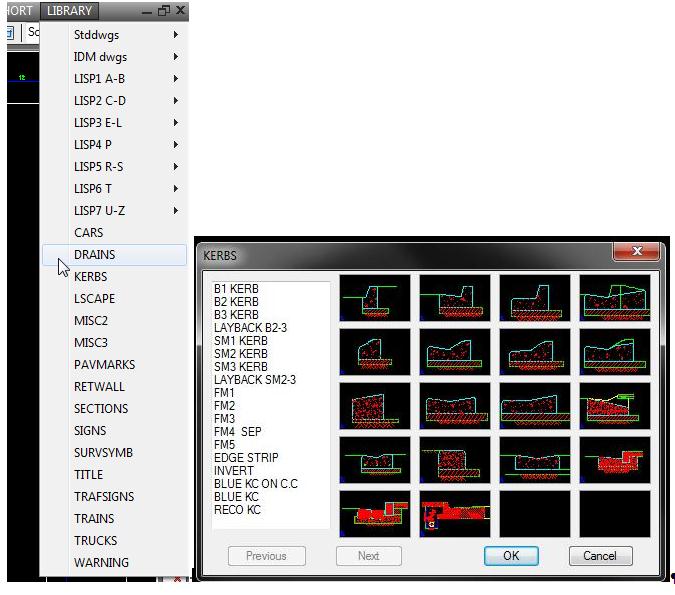Open the WARNING library entry
675x595 pixels.
[x=115, y=562]
